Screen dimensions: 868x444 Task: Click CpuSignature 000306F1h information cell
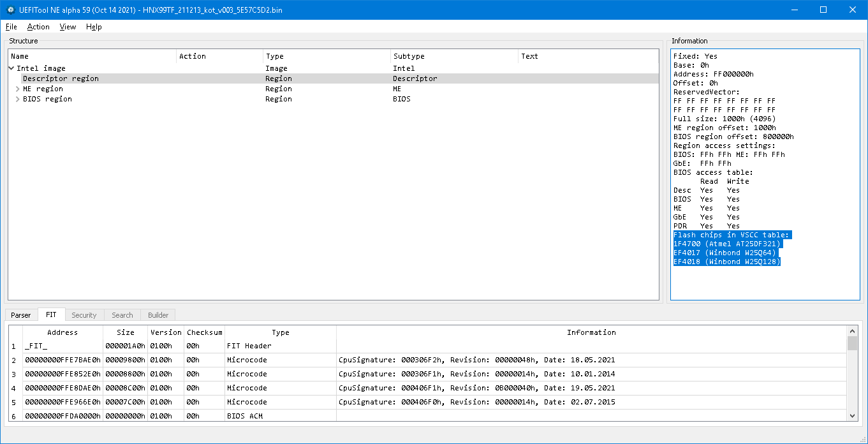(591, 374)
